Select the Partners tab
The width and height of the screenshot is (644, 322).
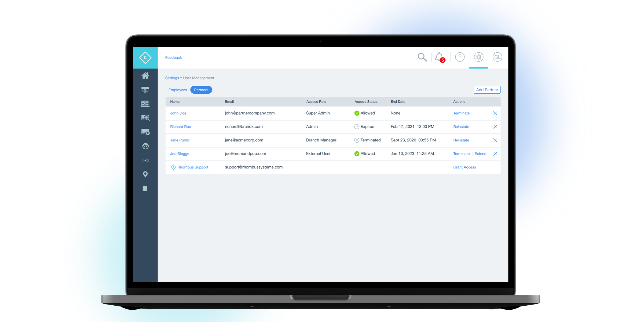click(x=201, y=90)
